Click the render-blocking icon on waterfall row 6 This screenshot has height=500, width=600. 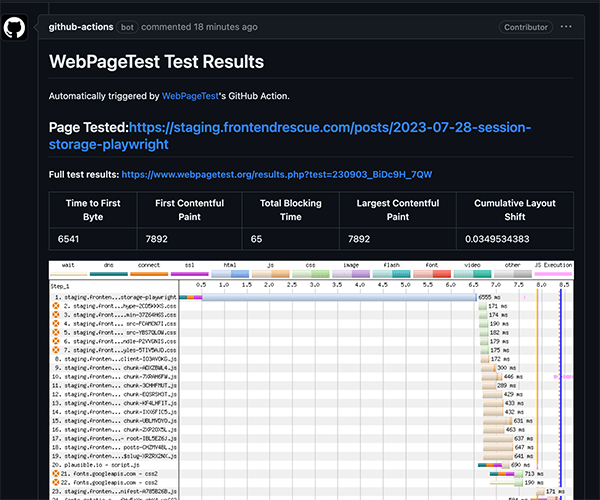[x=56, y=341]
